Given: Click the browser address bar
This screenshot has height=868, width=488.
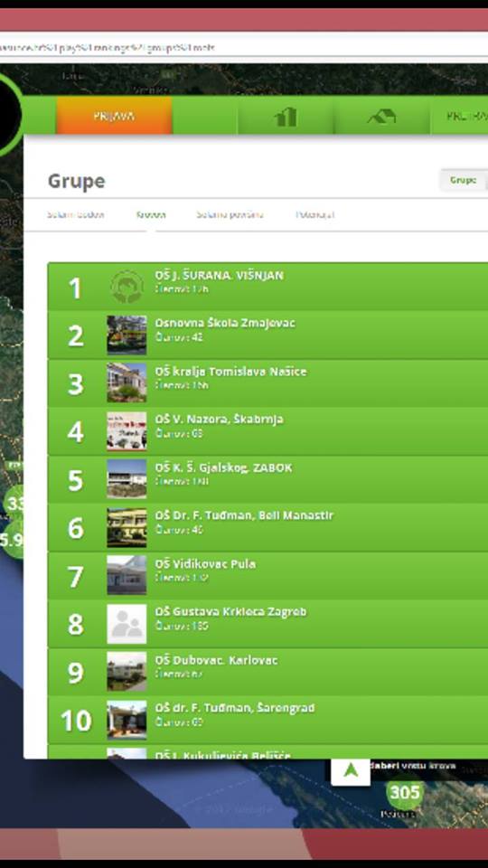Looking at the screenshot, I should (x=244, y=48).
